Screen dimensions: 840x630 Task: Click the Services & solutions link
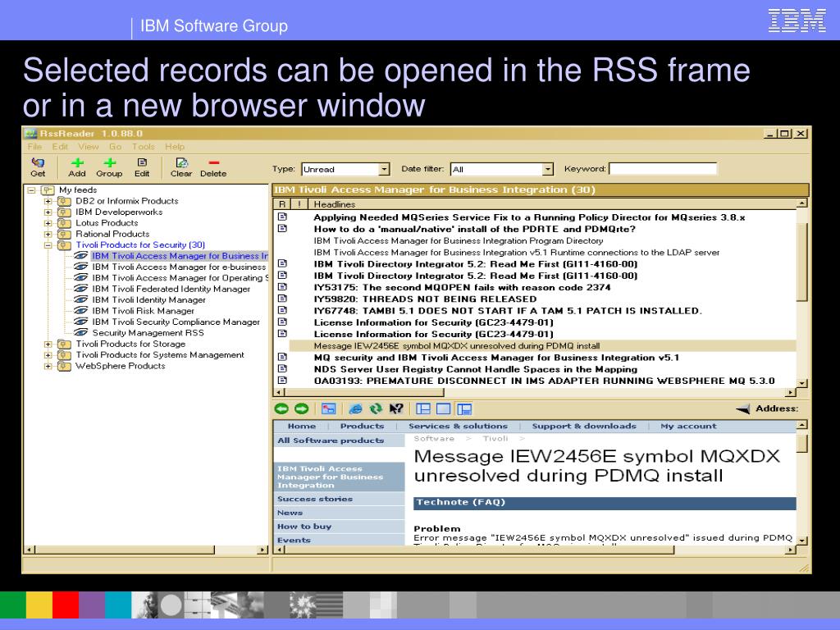458,426
